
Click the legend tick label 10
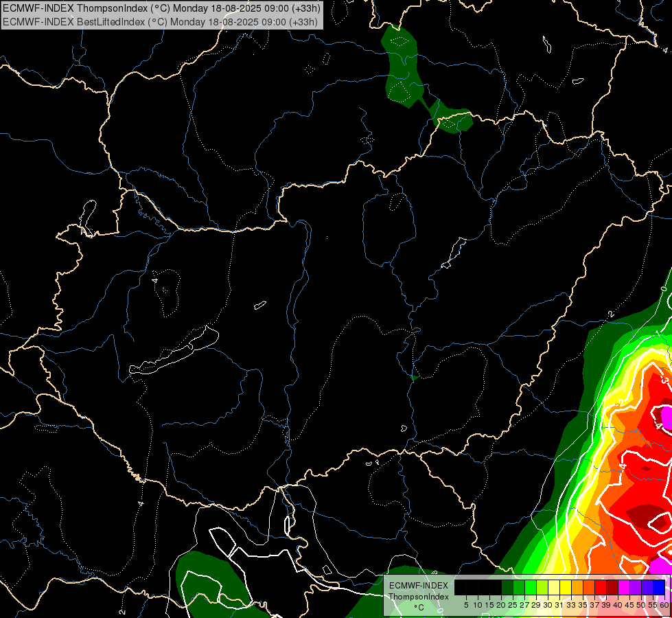tap(478, 605)
